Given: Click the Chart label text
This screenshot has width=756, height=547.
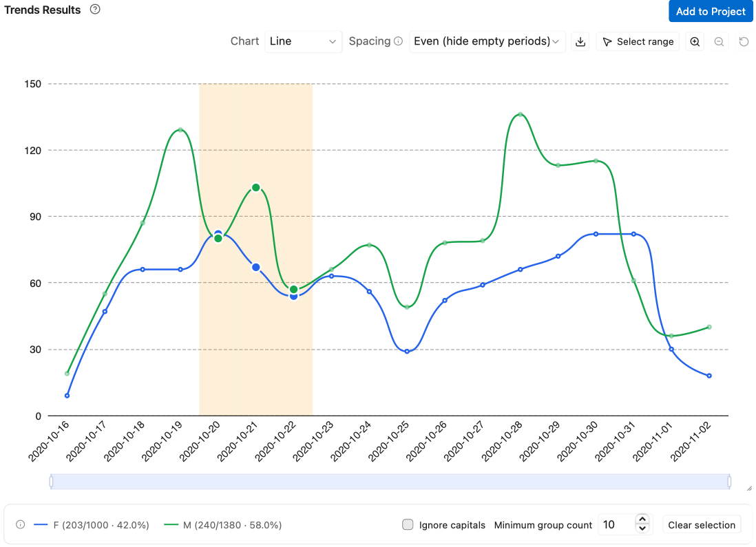Looking at the screenshot, I should click(x=244, y=41).
